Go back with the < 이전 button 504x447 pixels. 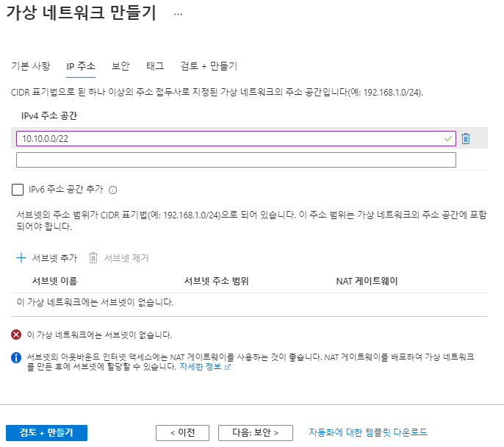tap(182, 432)
